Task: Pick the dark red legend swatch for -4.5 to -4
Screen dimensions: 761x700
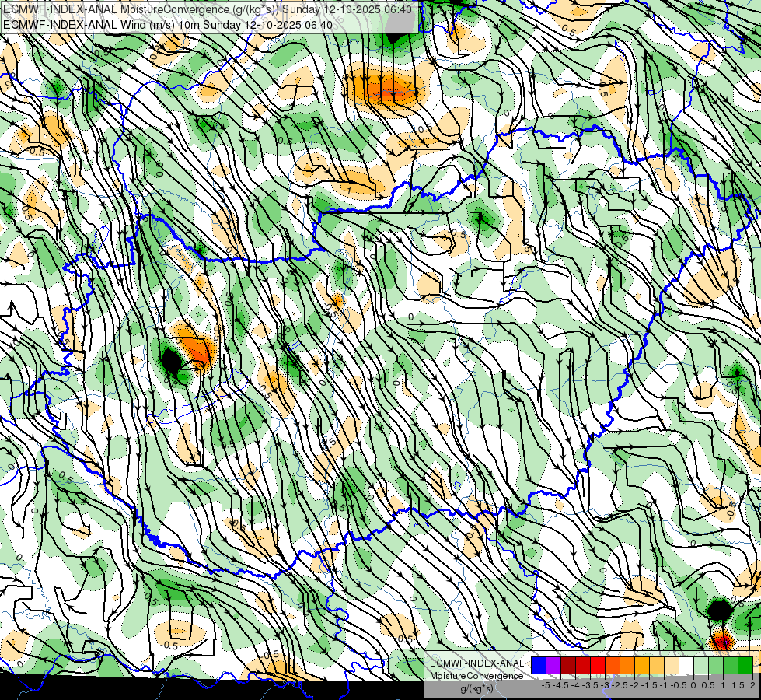Action: click(568, 666)
